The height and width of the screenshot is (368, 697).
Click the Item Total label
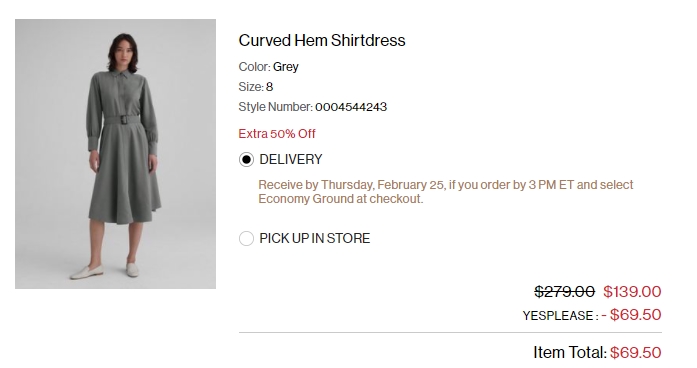[570, 352]
